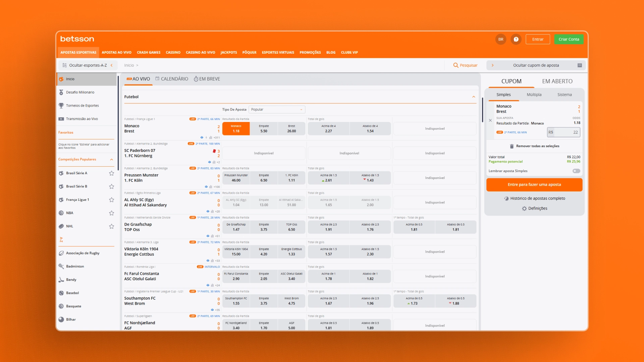This screenshot has width=644, height=362.
Task: Click the BR language selector icon
Action: pos(501,39)
